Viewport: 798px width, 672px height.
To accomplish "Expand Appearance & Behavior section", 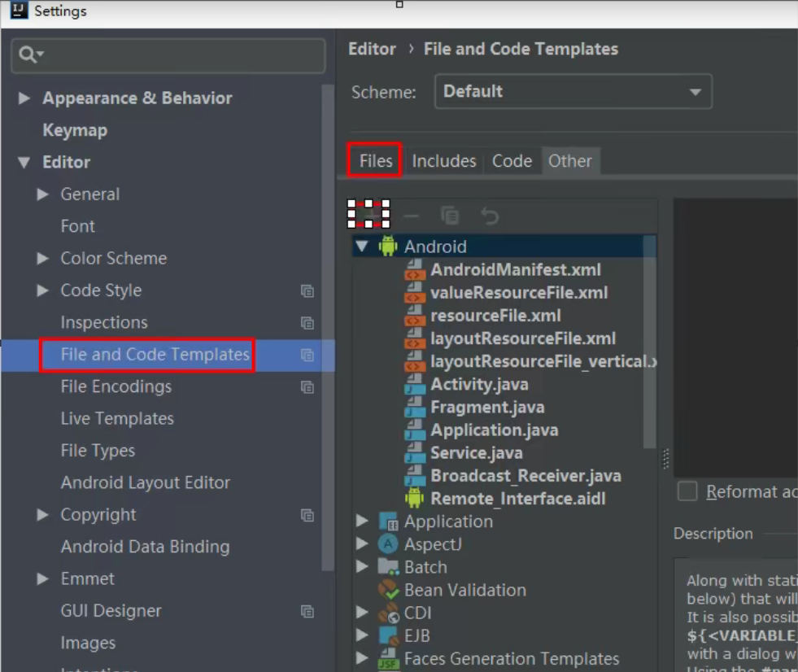I will [x=24, y=98].
